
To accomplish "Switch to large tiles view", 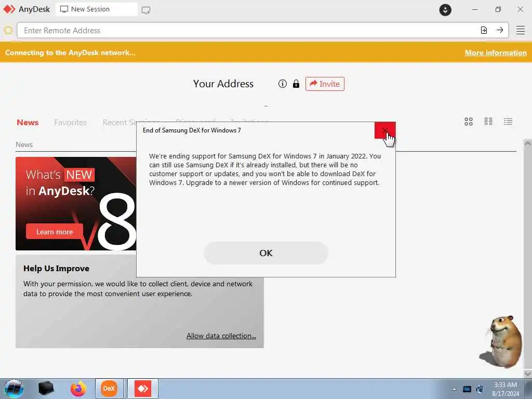I will (469, 122).
